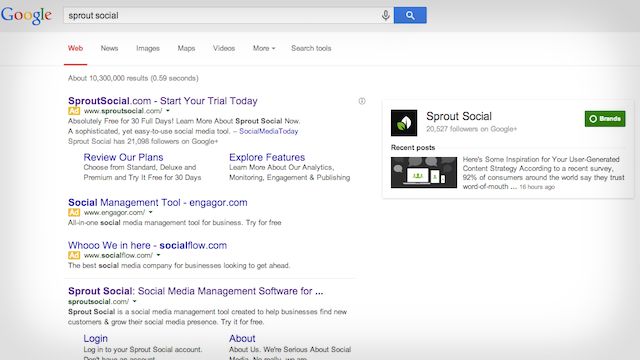Image resolution: width=640 pixels, height=360 pixels.
Task: Expand arrow next to www.engagor.com/ URL
Action: pyautogui.click(x=151, y=212)
